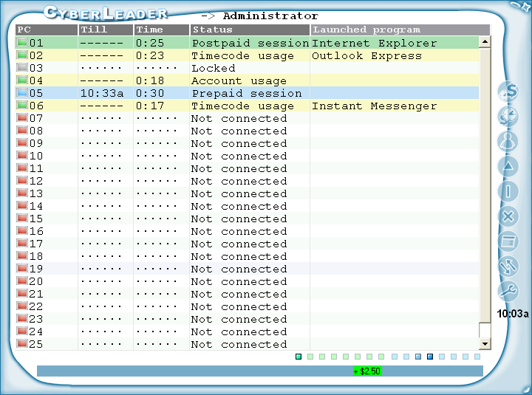
Task: Click Not connected status for PC 09
Action: click(239, 143)
